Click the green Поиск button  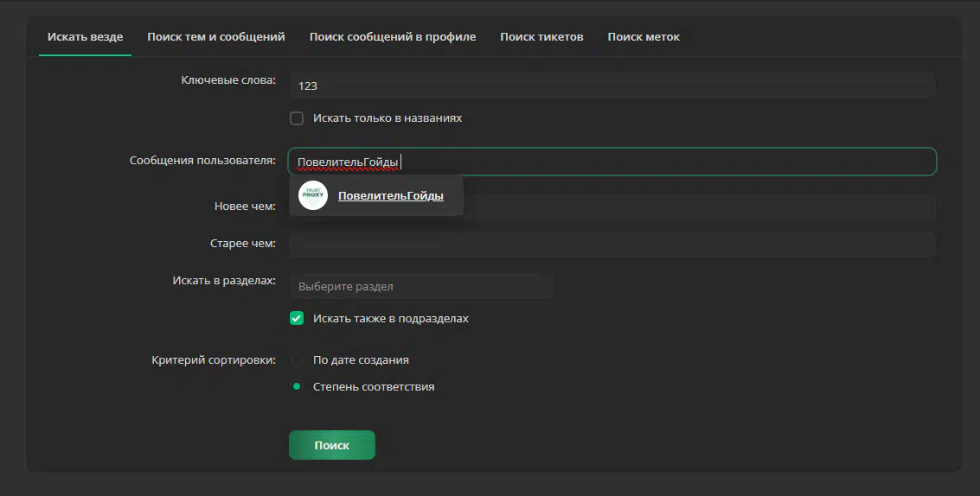[x=332, y=445]
